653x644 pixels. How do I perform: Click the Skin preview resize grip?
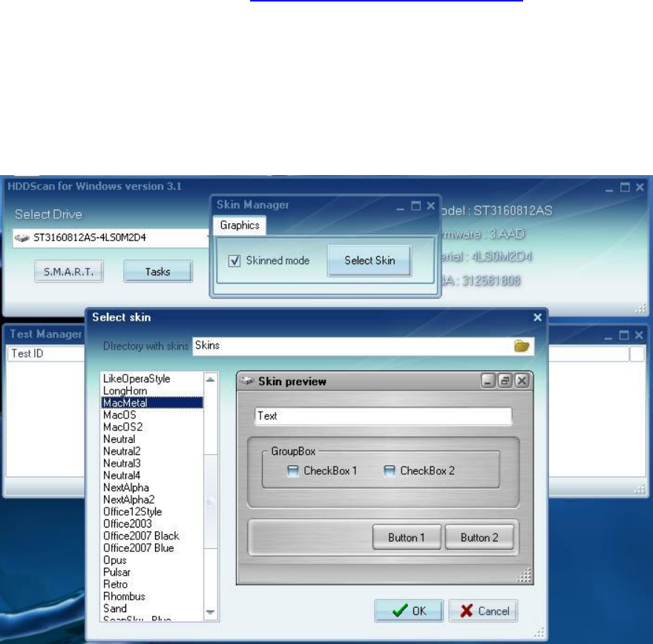click(525, 575)
